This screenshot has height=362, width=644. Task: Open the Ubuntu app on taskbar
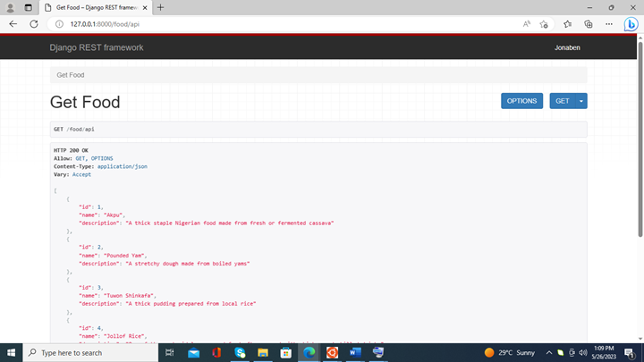click(x=332, y=352)
